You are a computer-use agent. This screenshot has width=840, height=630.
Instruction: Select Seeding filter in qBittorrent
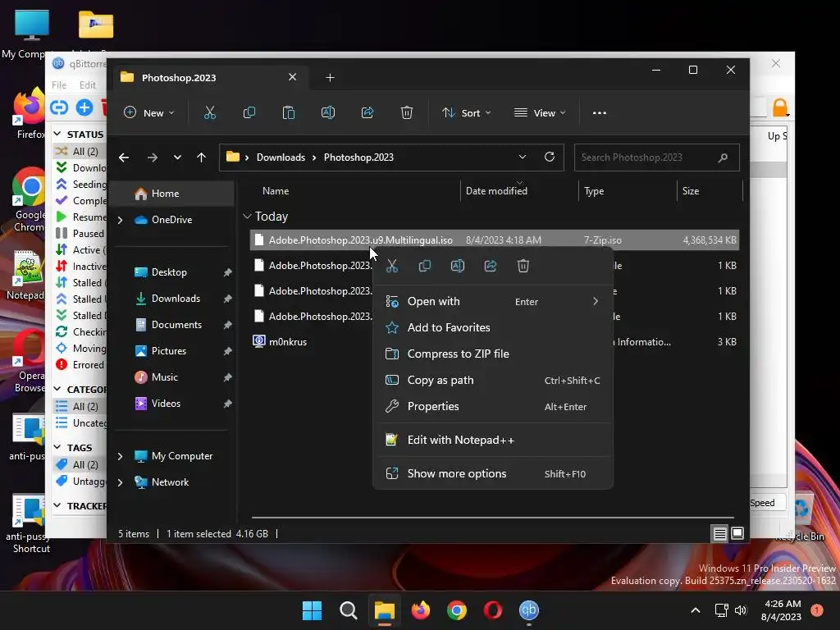80,185
